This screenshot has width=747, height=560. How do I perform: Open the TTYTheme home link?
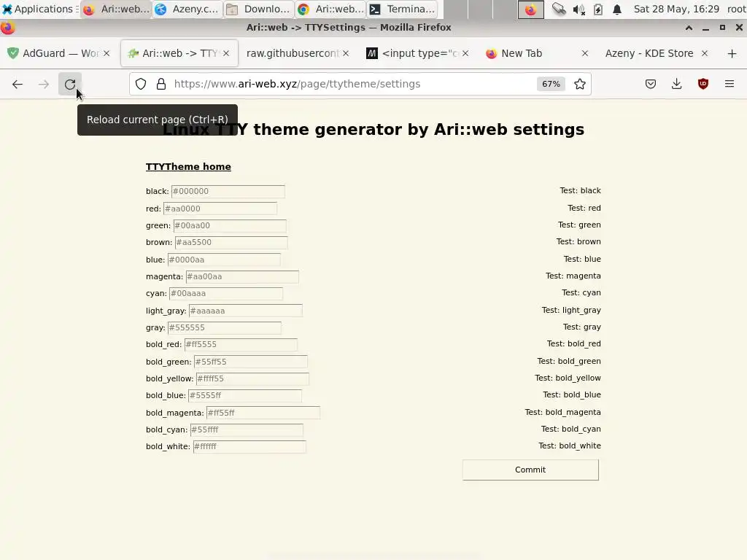[188, 167]
